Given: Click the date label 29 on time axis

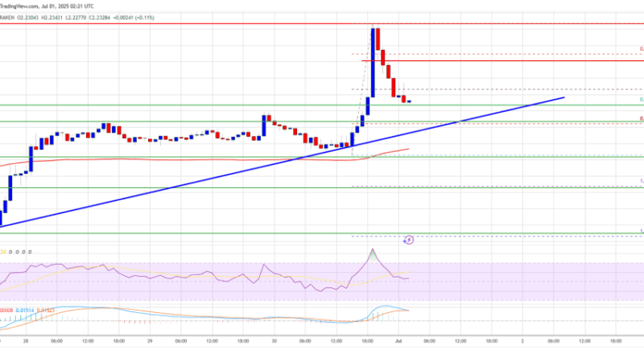Looking at the screenshot, I should pyautogui.click(x=150, y=341).
